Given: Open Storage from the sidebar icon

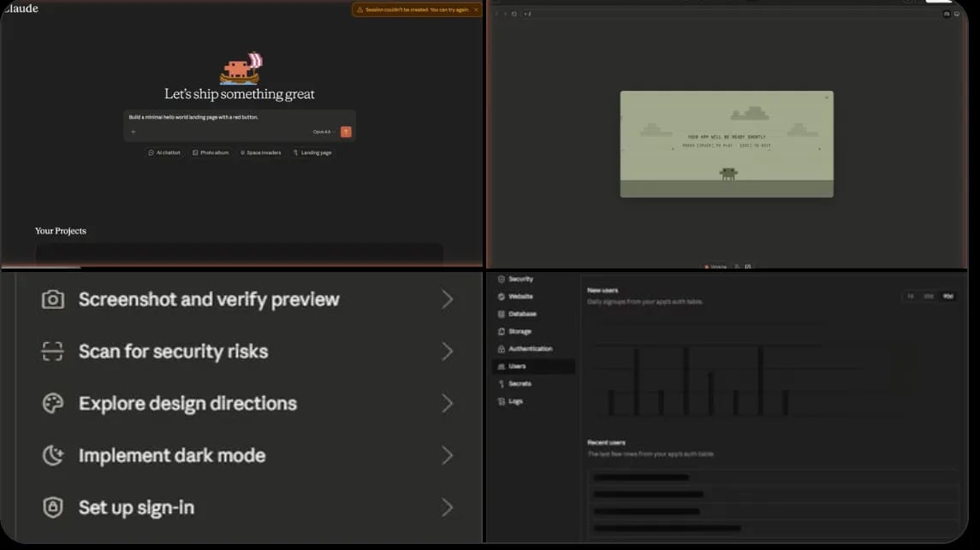Looking at the screenshot, I should [501, 331].
